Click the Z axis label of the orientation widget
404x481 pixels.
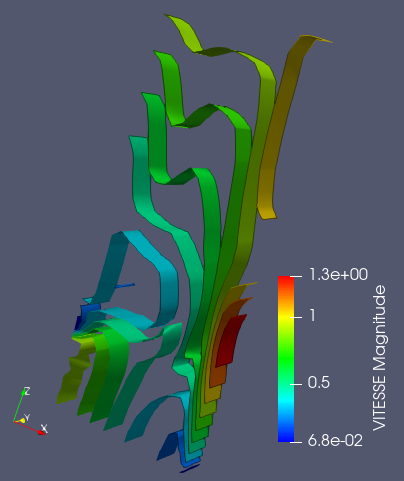(27, 391)
